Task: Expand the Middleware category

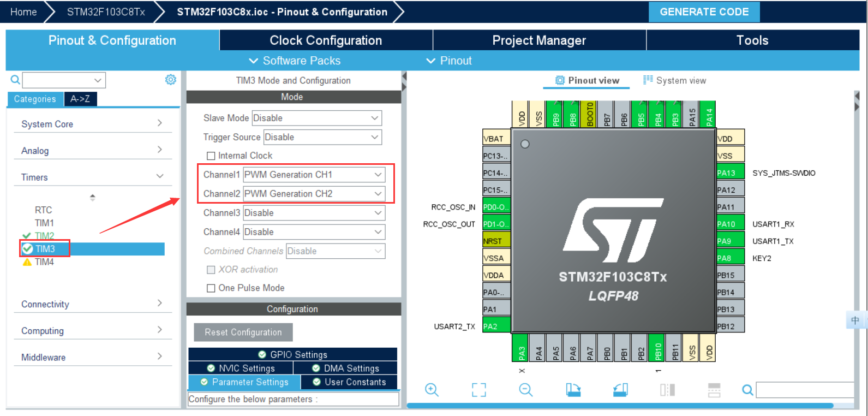Action: point(92,358)
